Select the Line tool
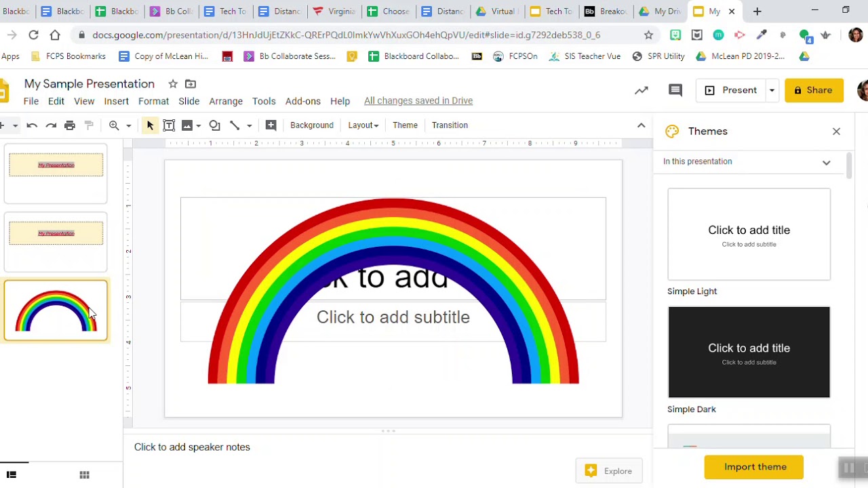 235,125
